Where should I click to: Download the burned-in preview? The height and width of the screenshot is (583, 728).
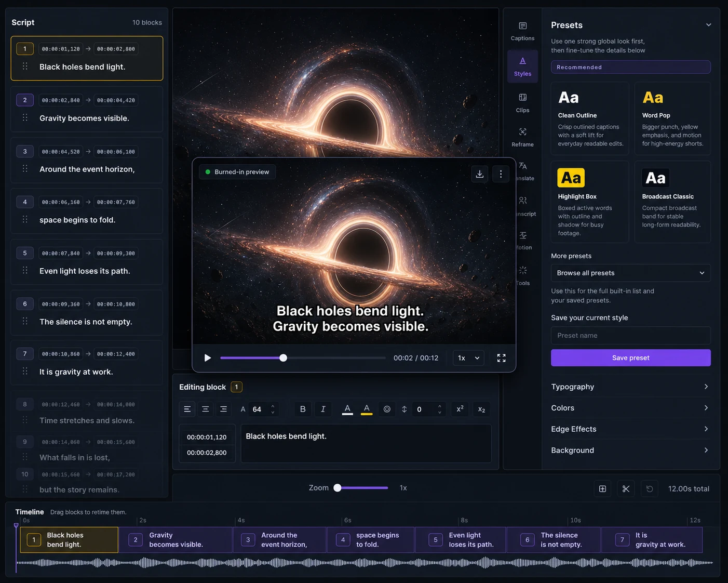click(x=480, y=174)
